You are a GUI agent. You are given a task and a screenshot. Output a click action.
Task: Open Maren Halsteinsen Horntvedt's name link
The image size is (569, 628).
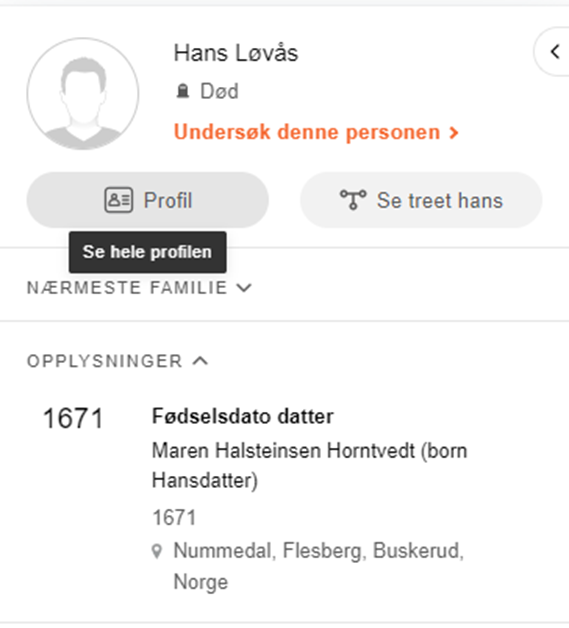coord(310,465)
